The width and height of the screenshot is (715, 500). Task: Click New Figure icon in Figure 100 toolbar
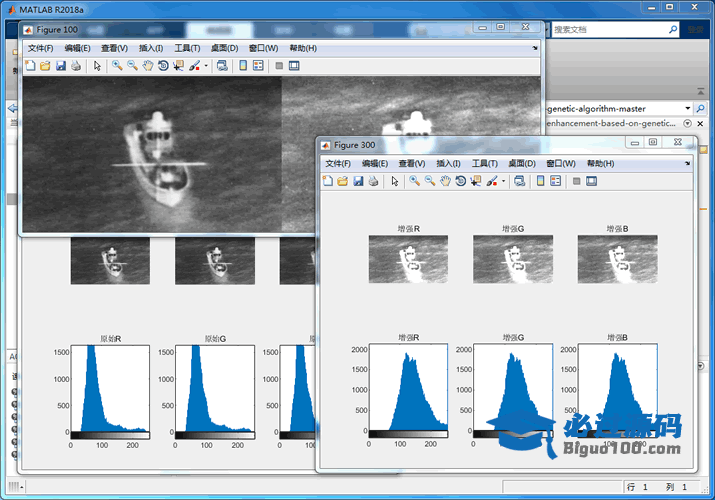(x=30, y=66)
